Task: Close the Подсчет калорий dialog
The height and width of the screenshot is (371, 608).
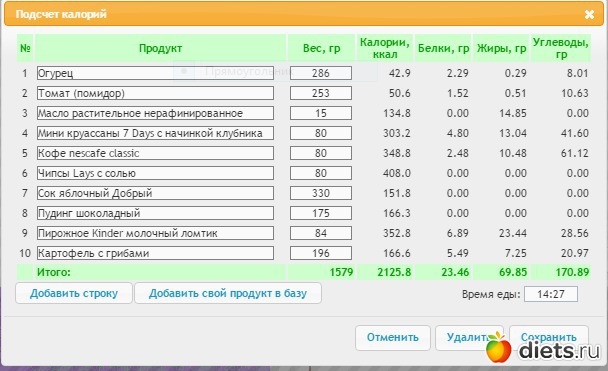Action: (589, 14)
